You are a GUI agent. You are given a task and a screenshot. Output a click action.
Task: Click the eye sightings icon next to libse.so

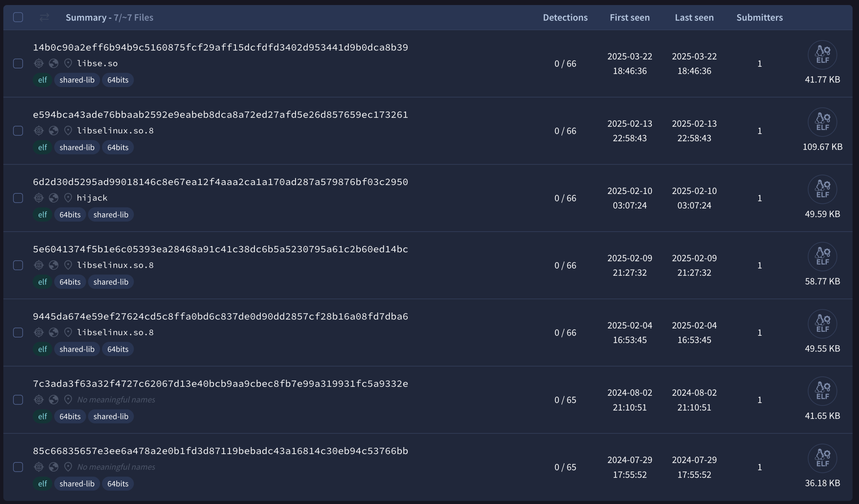click(39, 63)
